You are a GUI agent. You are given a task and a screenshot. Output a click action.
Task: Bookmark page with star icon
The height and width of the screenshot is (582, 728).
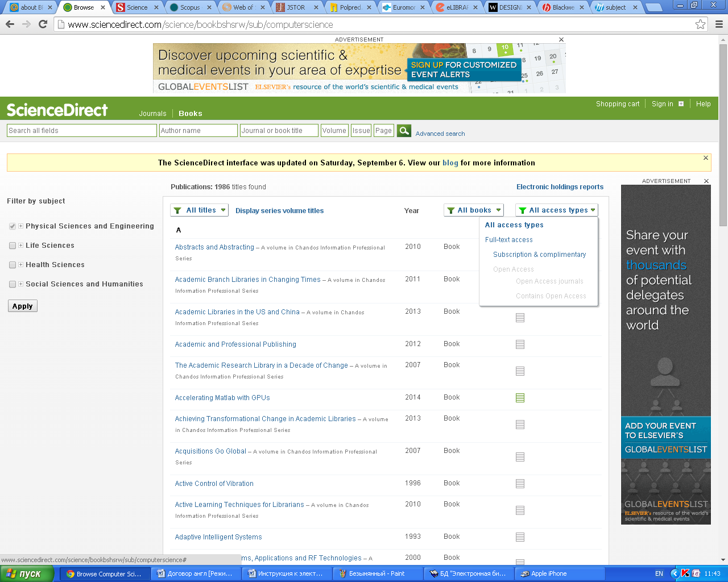pyautogui.click(x=700, y=24)
